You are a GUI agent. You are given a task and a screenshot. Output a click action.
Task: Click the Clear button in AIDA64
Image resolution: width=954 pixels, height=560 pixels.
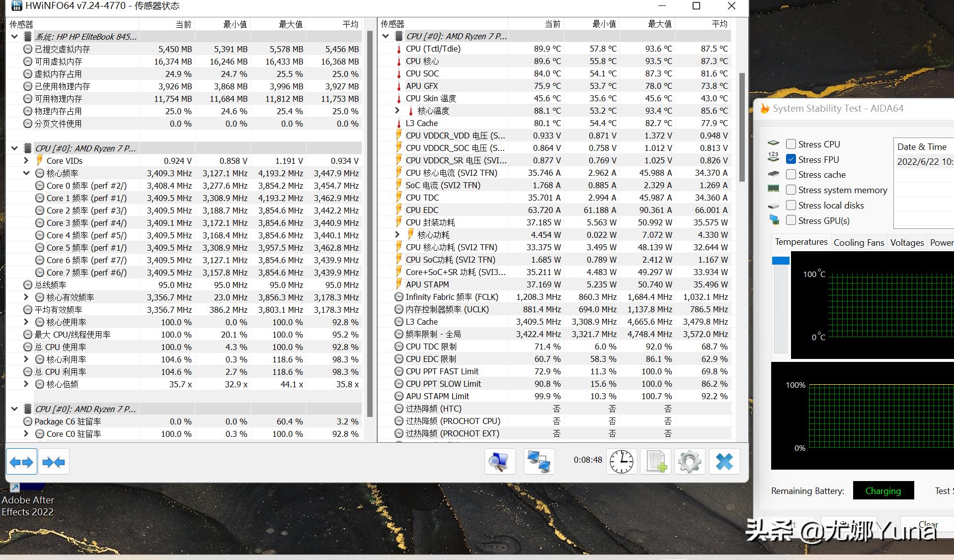point(928,524)
